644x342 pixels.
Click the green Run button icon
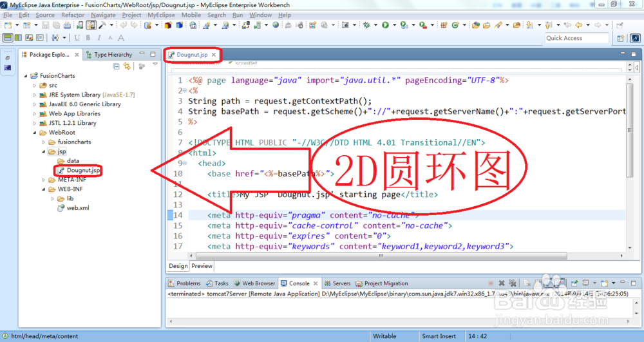pos(385,25)
